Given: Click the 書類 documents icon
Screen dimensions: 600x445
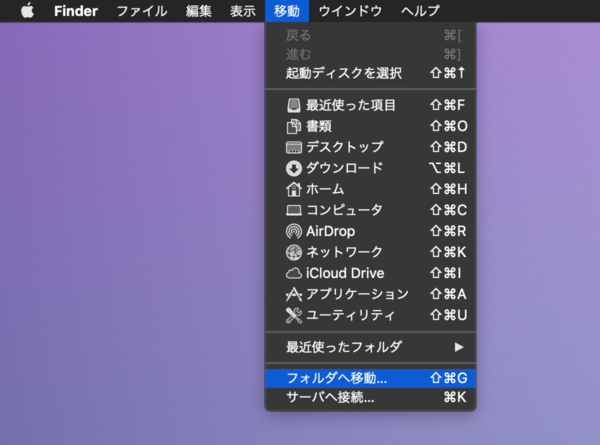Looking at the screenshot, I should point(294,126).
